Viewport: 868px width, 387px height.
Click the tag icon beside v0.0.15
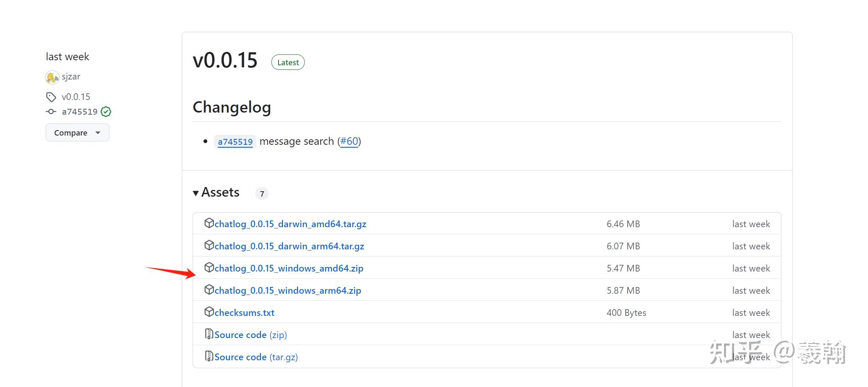point(51,97)
